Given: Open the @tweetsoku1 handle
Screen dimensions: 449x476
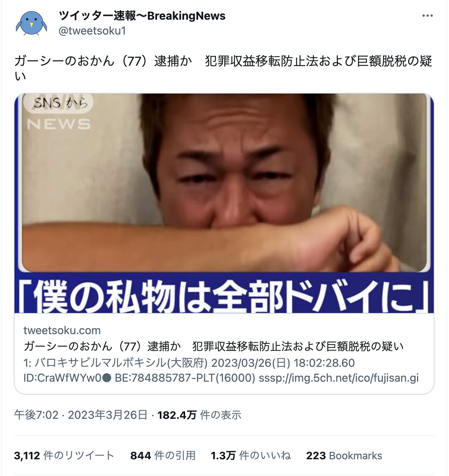Looking at the screenshot, I should click(92, 30).
